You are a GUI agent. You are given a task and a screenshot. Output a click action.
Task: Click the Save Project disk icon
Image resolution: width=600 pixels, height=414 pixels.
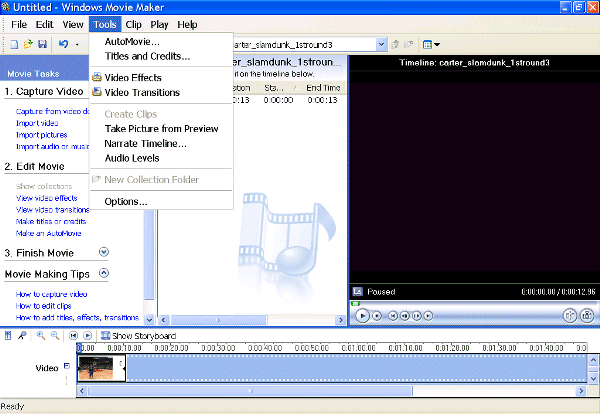point(42,44)
